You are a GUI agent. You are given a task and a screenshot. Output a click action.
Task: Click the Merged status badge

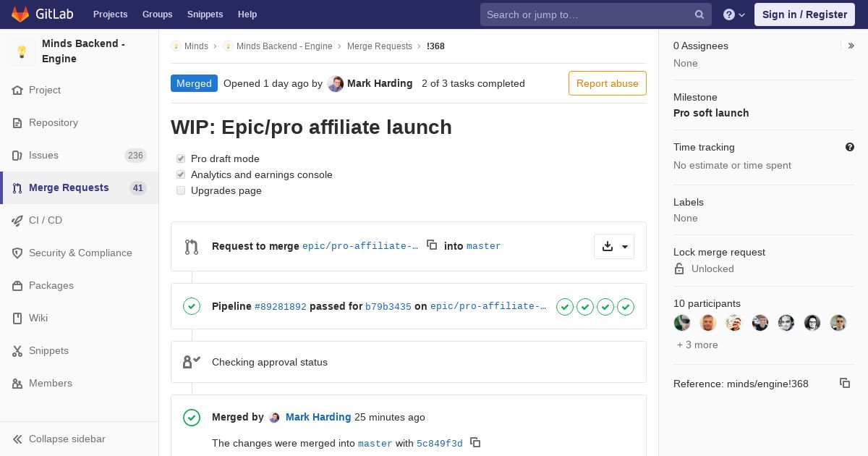click(x=194, y=83)
